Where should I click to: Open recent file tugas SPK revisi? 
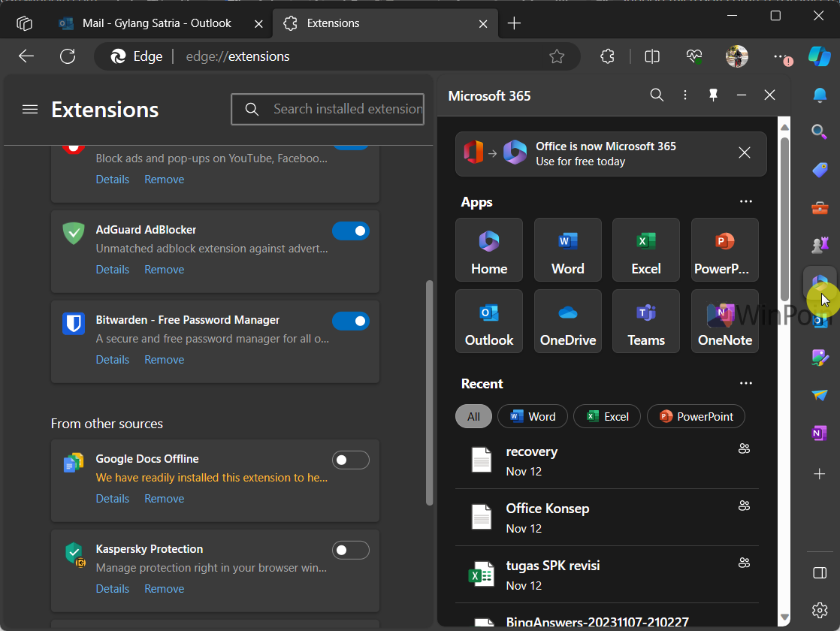click(607, 575)
